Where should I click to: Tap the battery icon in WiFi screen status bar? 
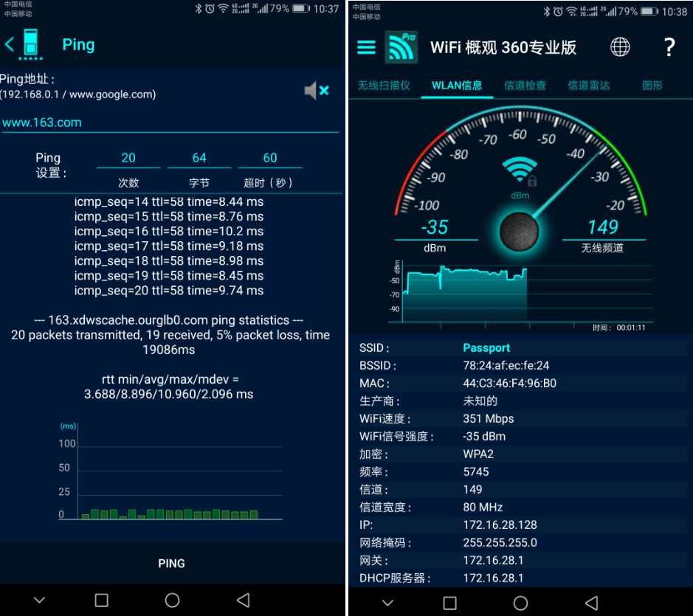(649, 12)
